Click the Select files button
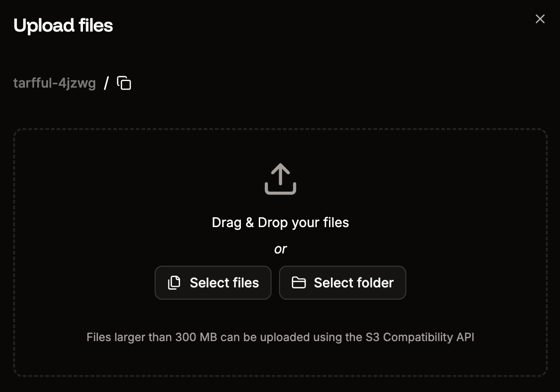The image size is (560, 392). (x=213, y=283)
